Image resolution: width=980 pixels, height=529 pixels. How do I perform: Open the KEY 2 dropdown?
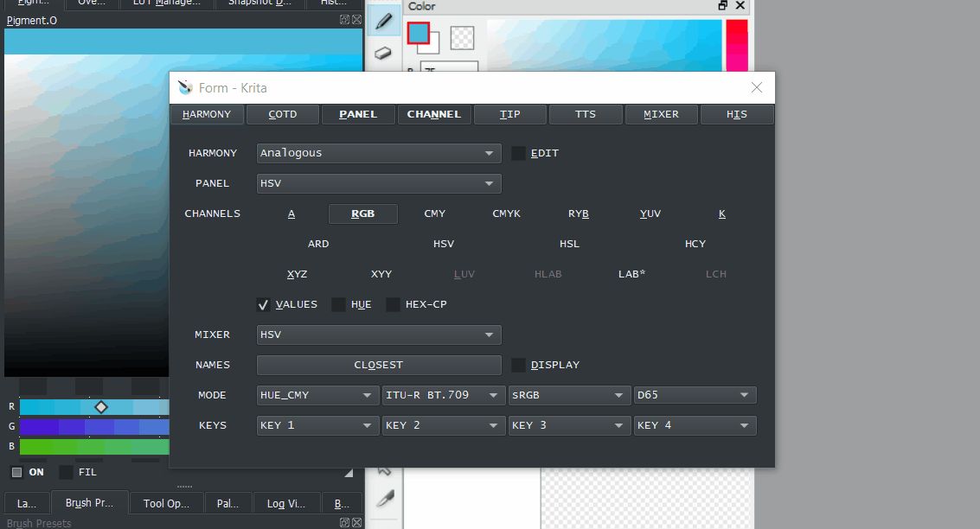pos(443,425)
